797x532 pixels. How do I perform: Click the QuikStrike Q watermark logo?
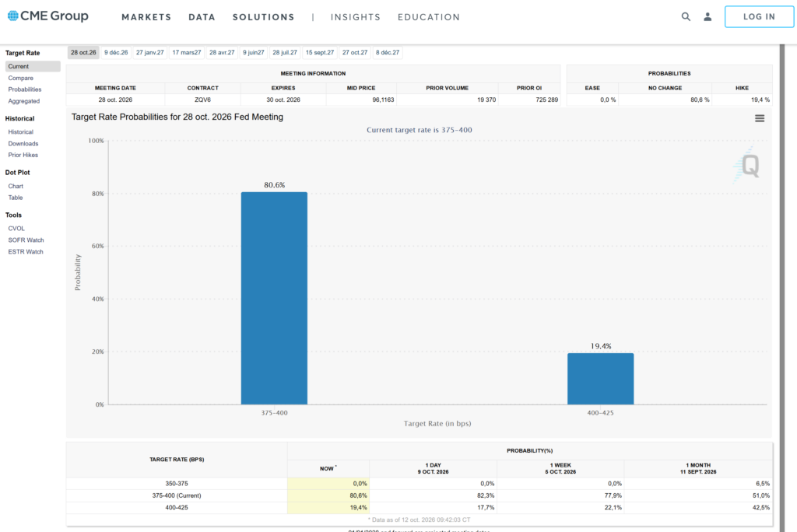(747, 165)
